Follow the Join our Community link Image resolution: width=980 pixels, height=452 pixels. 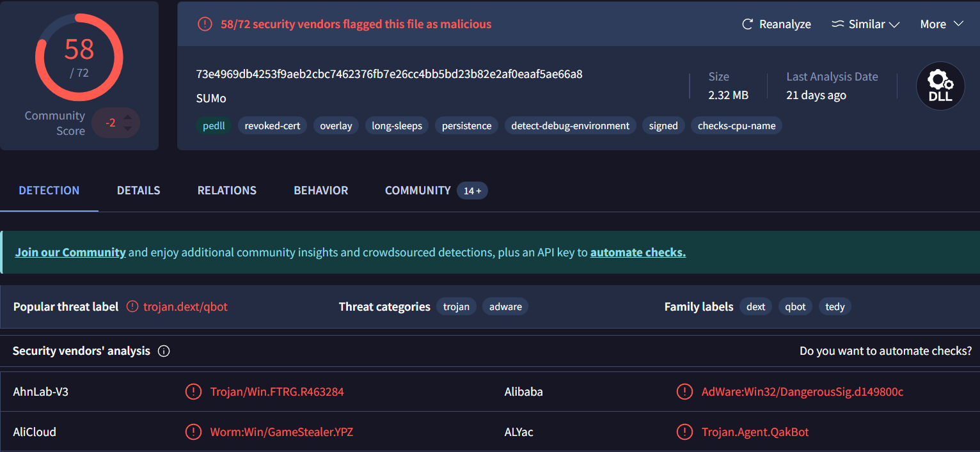pyautogui.click(x=70, y=253)
